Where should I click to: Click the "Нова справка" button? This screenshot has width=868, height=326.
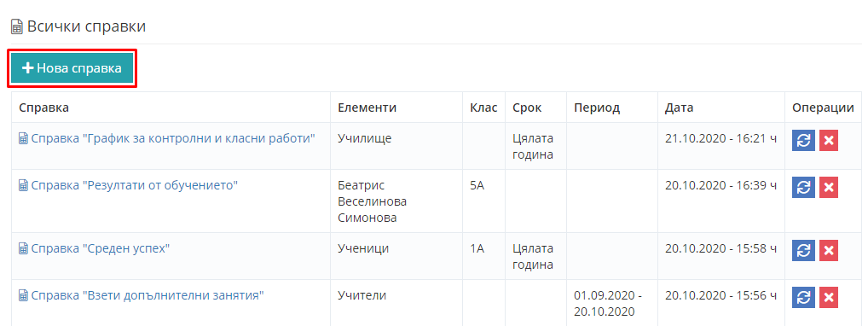(72, 68)
